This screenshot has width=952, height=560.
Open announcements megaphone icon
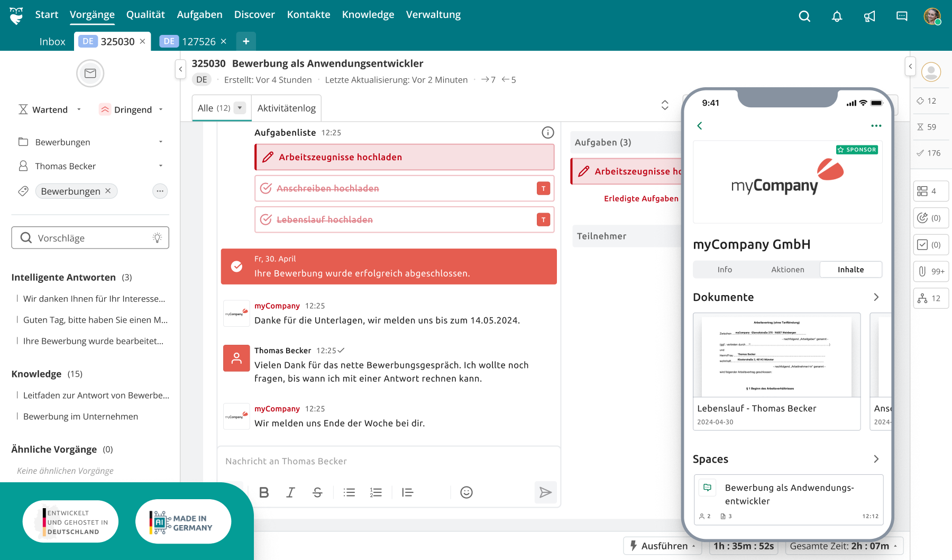(x=869, y=16)
